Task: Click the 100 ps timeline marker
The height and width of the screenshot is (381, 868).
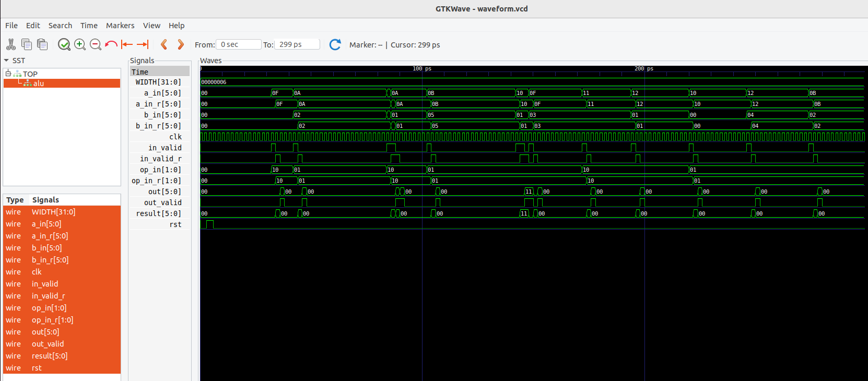Action: 422,68
